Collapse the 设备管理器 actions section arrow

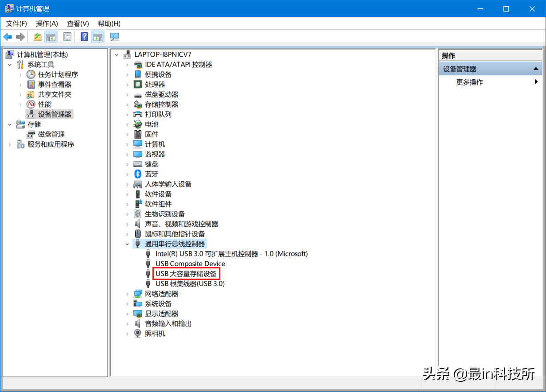[x=536, y=69]
